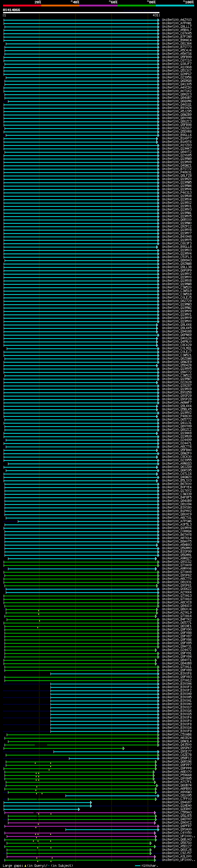
Task: Select label UniRef100_O81094
Action: [177, 504]
